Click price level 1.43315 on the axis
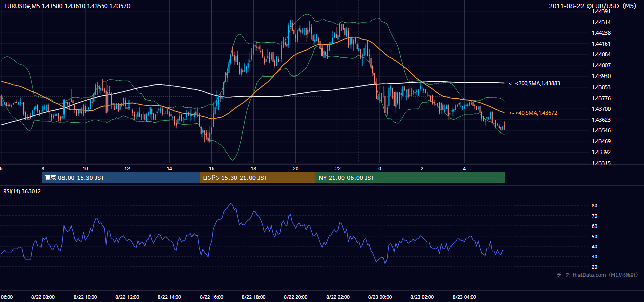Viewport: 644px width, 302px height. 601,163
